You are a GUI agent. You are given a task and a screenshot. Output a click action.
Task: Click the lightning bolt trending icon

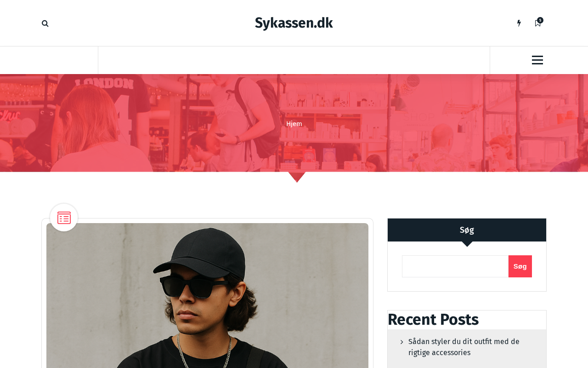pyautogui.click(x=519, y=23)
